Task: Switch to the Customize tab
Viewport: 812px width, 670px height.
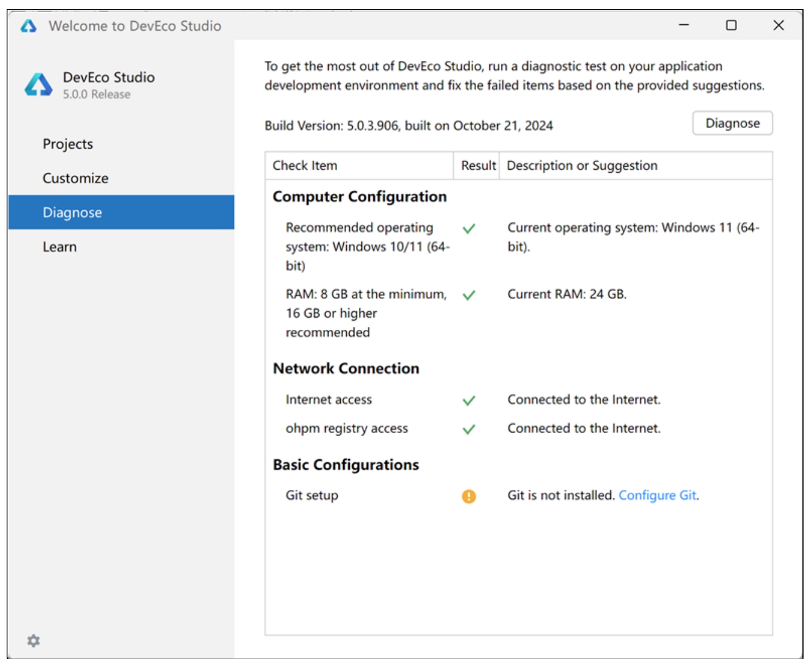Action: 76,178
